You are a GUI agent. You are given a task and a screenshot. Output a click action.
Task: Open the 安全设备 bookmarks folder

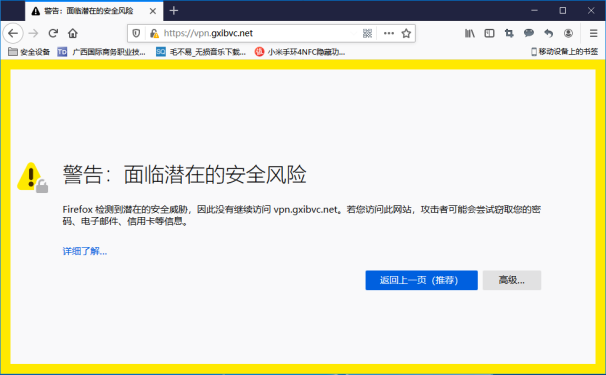point(29,52)
